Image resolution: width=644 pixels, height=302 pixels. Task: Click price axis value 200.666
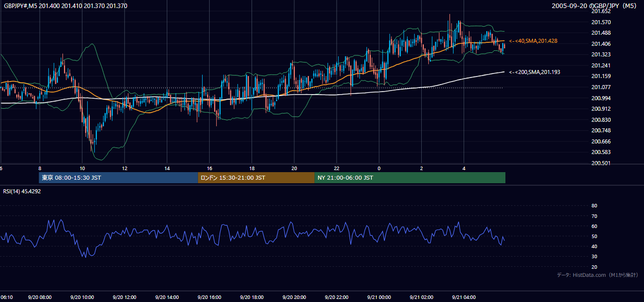[x=601, y=141]
